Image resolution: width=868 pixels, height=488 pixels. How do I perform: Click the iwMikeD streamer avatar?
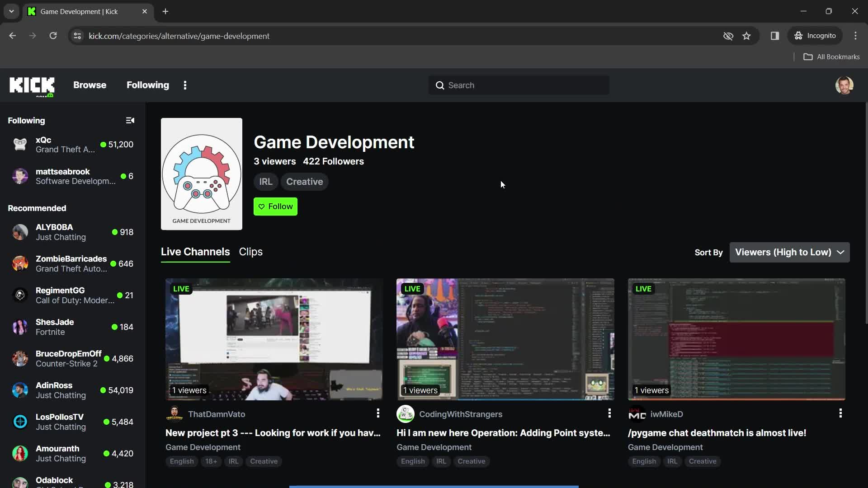pyautogui.click(x=637, y=414)
